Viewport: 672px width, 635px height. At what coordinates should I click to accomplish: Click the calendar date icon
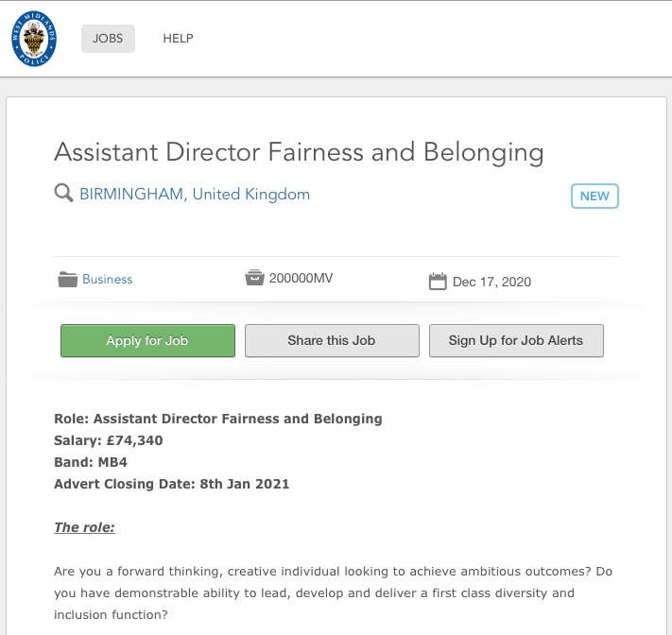(438, 281)
